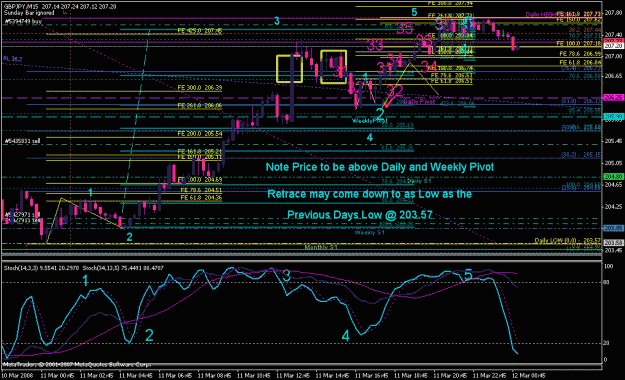Select cyan wave label '5' in Stochastic window

pos(468,275)
